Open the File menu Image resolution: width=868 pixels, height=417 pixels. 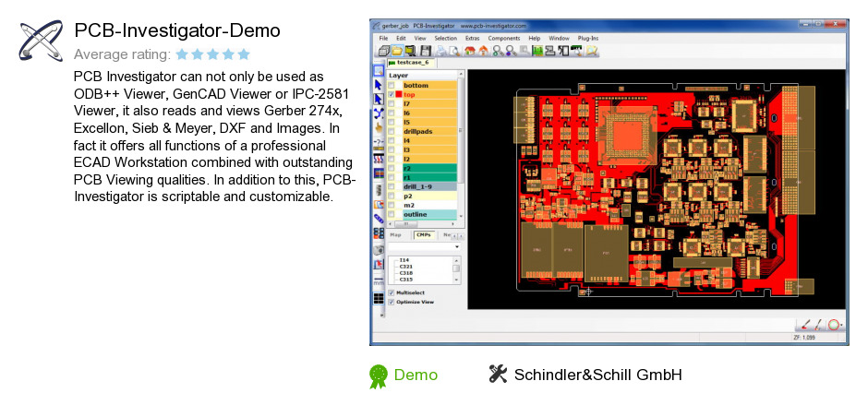pyautogui.click(x=383, y=38)
